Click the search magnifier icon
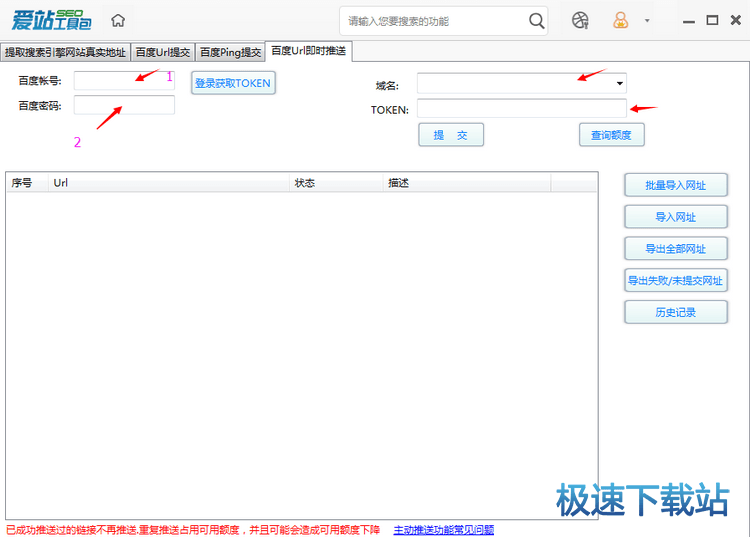 click(x=537, y=21)
